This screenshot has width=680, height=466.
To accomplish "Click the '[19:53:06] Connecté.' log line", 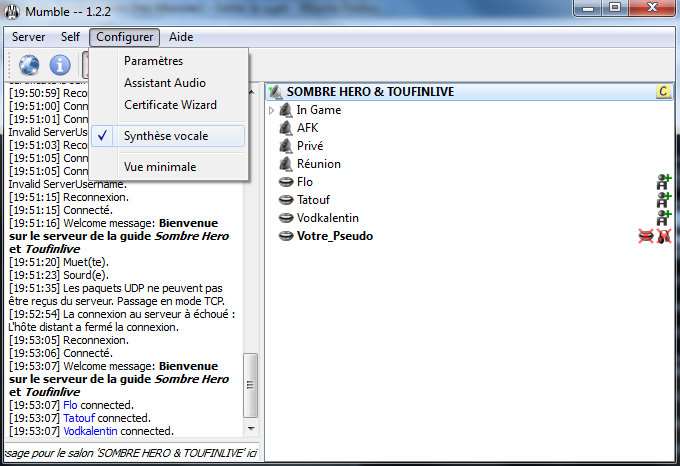I will coord(61,353).
